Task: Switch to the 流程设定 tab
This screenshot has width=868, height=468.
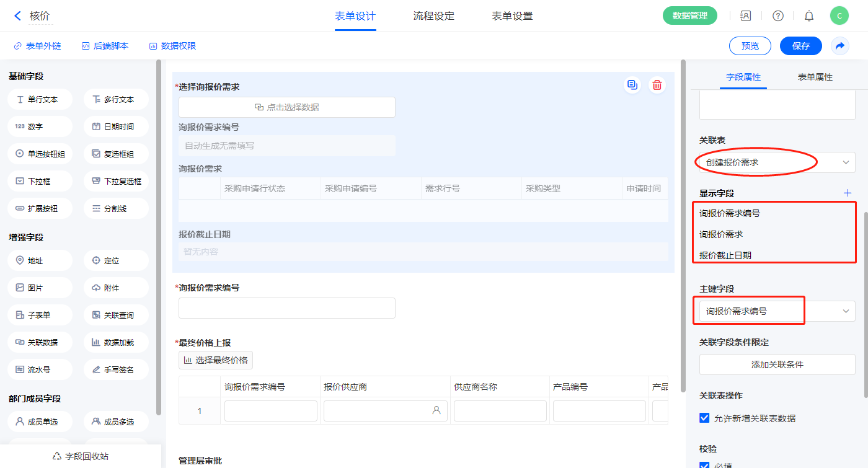Action: [433, 16]
